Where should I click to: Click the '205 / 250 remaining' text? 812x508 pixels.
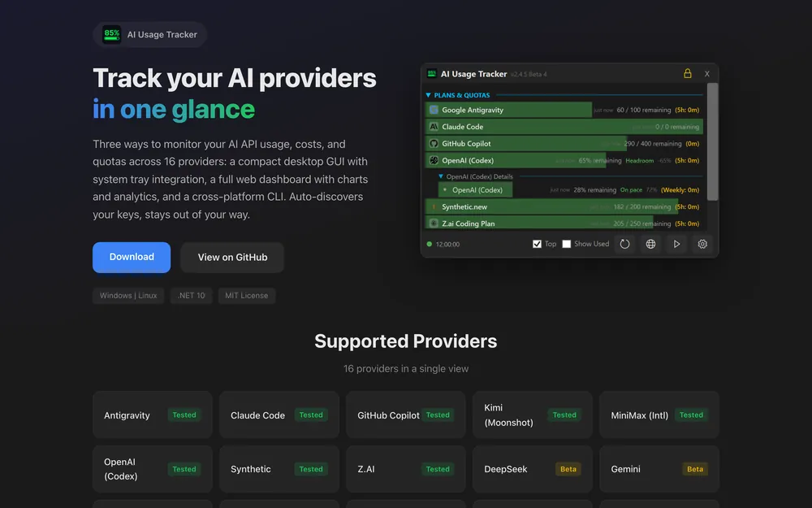coord(642,224)
